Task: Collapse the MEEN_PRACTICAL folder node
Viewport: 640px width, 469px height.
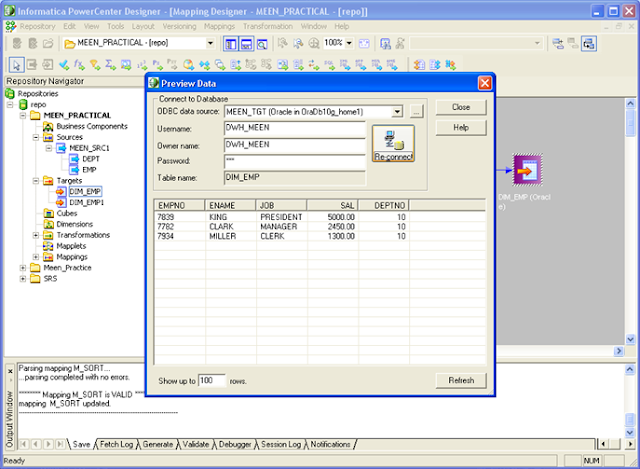Action: [23, 116]
